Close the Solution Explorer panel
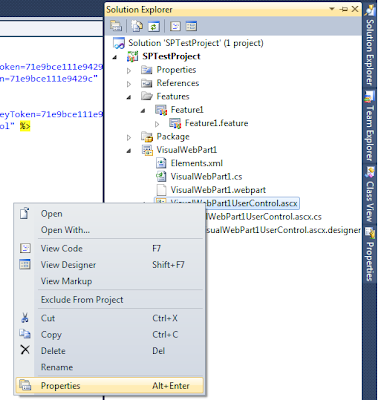Image resolution: width=378 pixels, height=400 pixels. click(355, 9)
